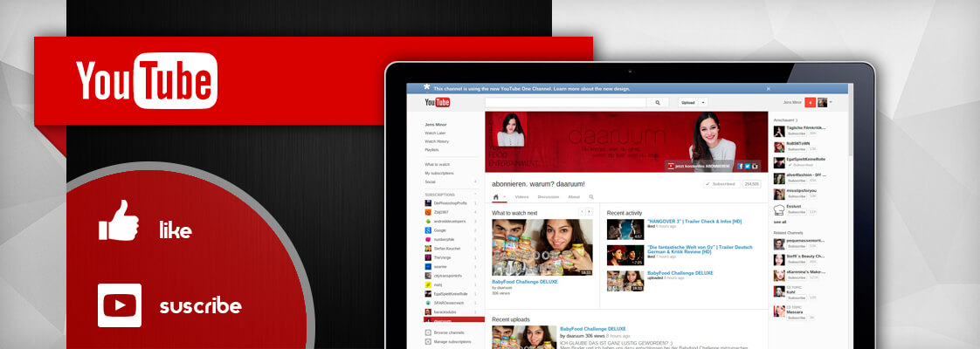Click the missttipsforyou channel avatar

coord(779,195)
